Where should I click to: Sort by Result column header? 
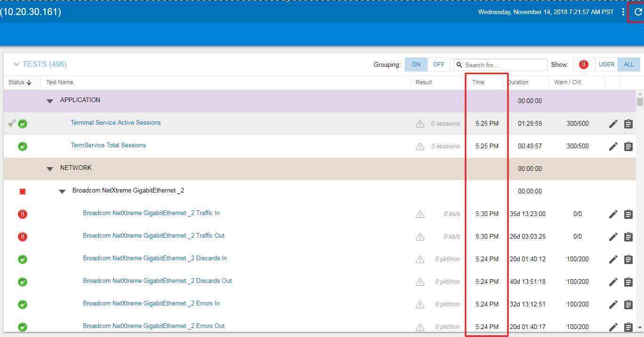coord(424,82)
